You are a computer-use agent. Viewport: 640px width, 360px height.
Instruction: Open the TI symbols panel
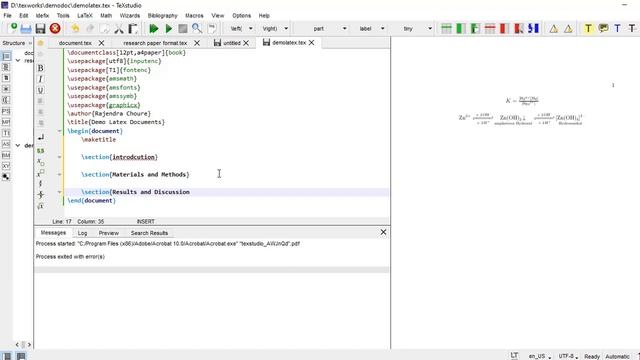point(6,133)
